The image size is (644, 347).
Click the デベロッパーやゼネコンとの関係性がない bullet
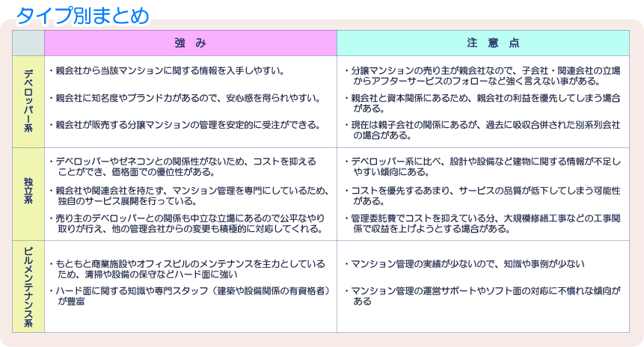pos(183,166)
